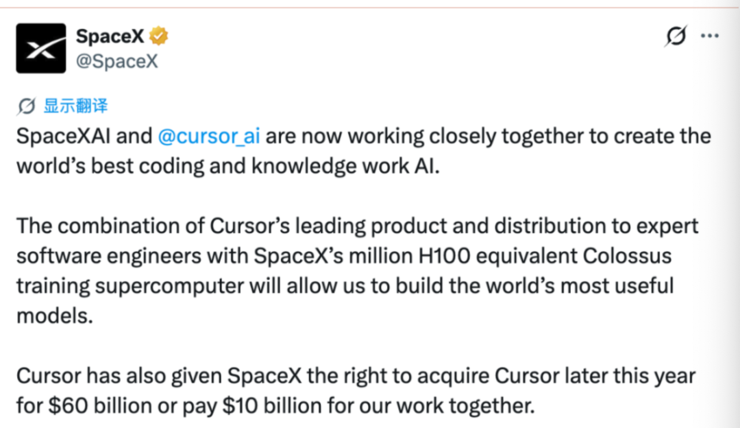The width and height of the screenshot is (740, 428).
Task: Open the three-dot more options menu
Action: pyautogui.click(x=710, y=37)
